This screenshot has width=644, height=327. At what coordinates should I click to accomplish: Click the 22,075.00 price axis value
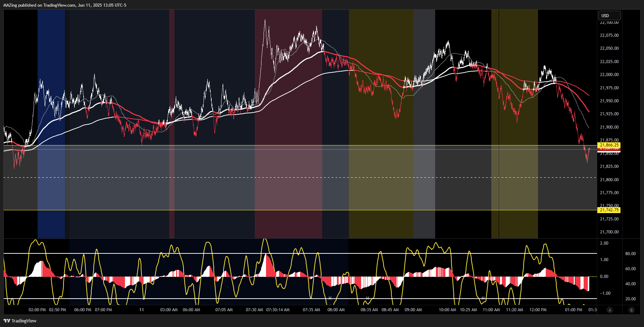[x=609, y=35]
